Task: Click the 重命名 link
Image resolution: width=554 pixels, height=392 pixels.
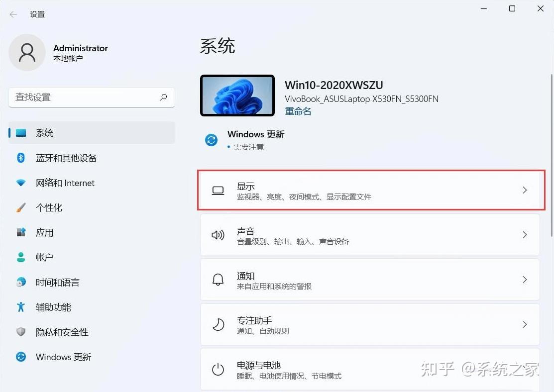Action: tap(298, 111)
